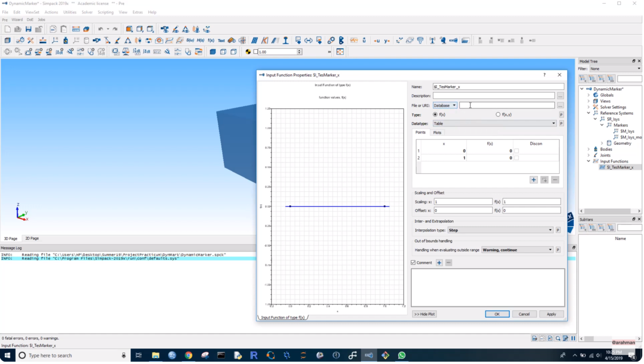Click the Scaling x input field
644x364 pixels.
463,202
